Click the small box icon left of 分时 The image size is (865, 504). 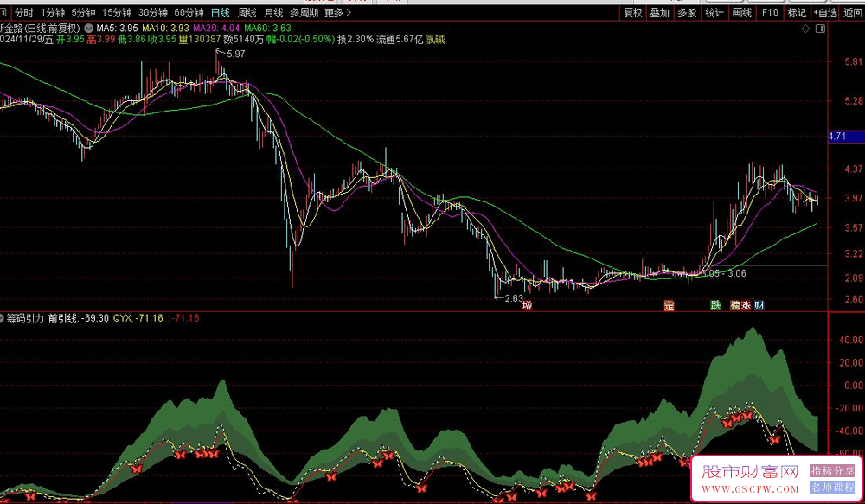[4, 13]
